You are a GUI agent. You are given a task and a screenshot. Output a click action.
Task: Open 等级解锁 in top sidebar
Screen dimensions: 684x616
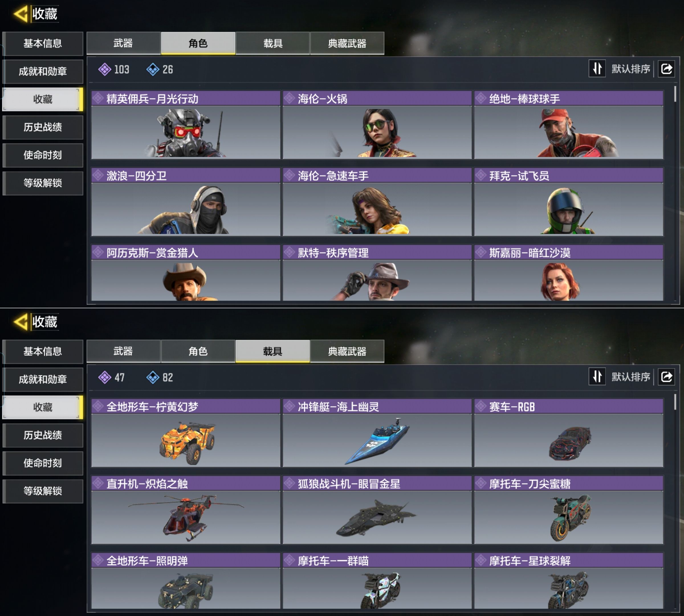[x=43, y=183]
